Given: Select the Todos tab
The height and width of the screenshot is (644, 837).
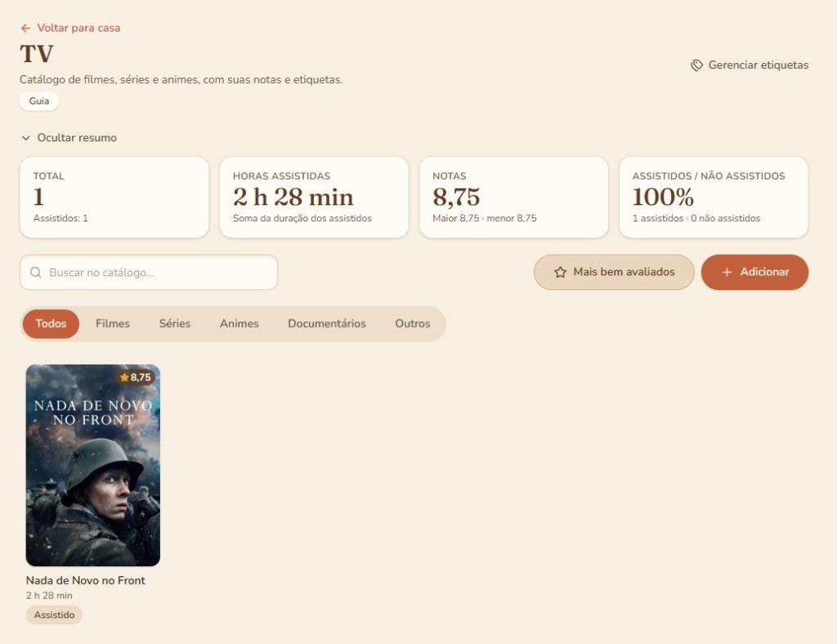Looking at the screenshot, I should click(51, 324).
